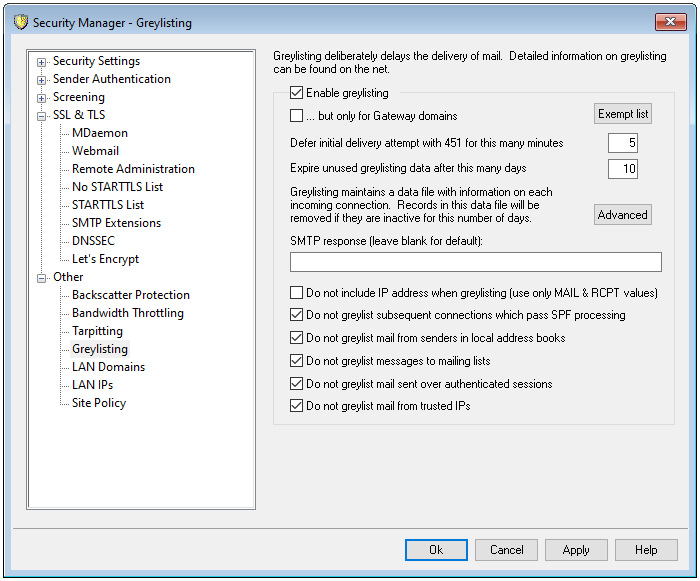Screen dimensions: 700x581
Task: Click the Security Manager shield title icon
Action: tap(20, 22)
